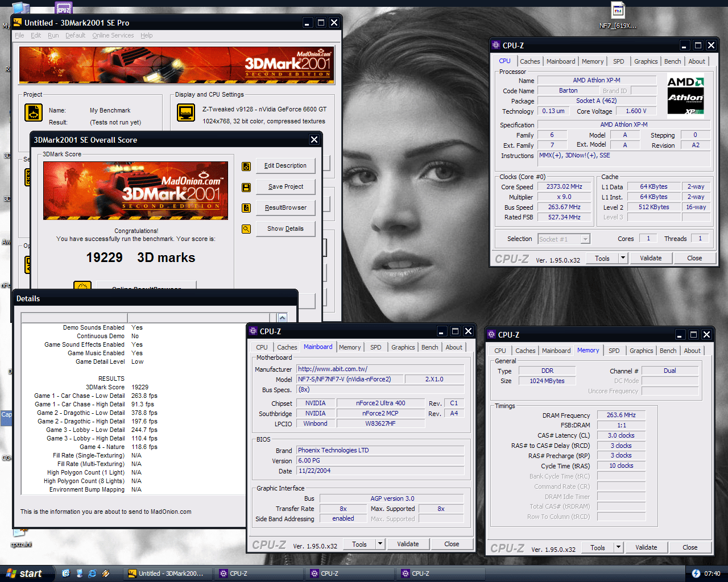This screenshot has width=728, height=582.
Task: Select the NF7_[619X... file on the desktop
Action: pos(618,16)
